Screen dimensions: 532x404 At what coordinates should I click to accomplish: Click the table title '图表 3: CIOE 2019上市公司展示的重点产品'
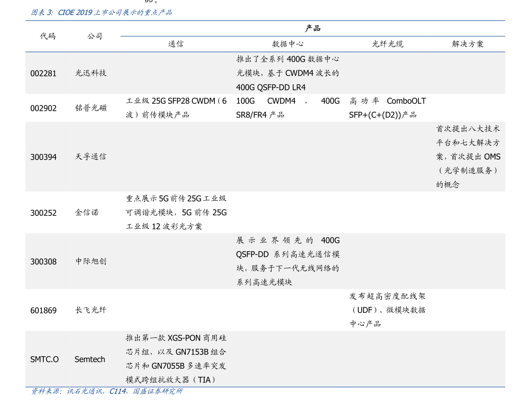[x=101, y=13]
